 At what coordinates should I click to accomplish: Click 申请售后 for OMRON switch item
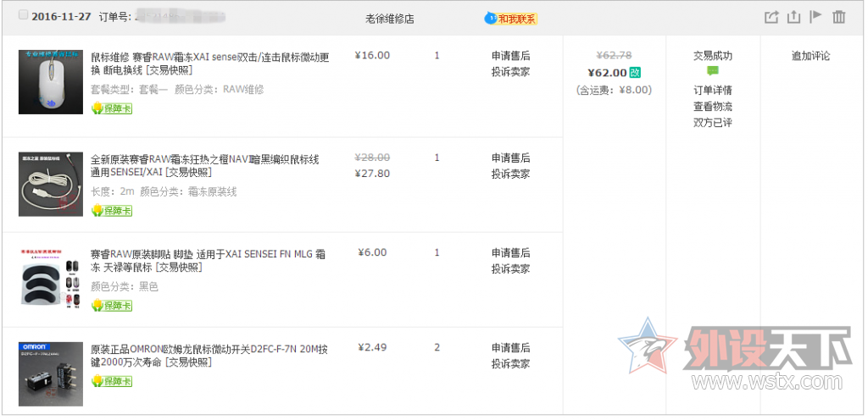coord(511,348)
